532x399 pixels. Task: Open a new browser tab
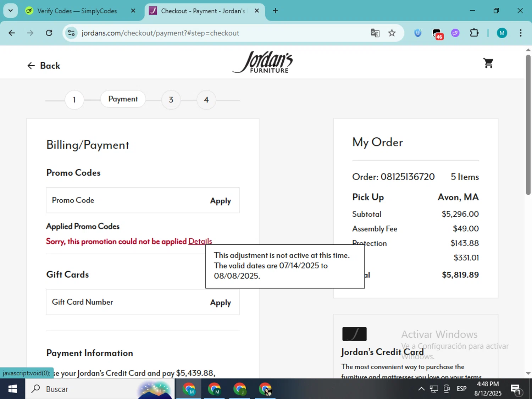coord(275,11)
